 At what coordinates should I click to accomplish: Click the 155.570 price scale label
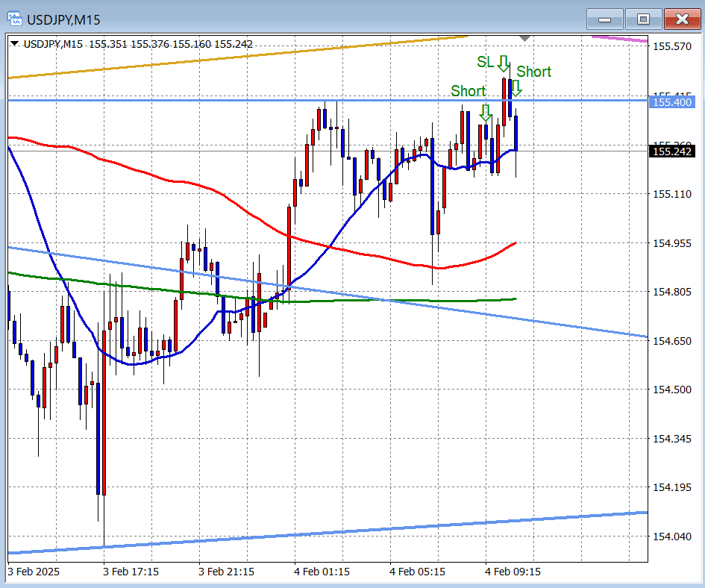click(671, 46)
